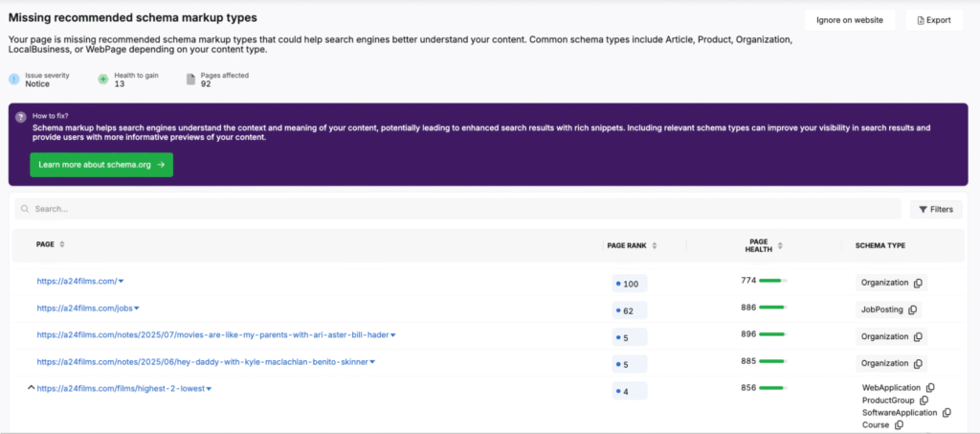Open dropdown next to highest-2-lowest URL
The width and height of the screenshot is (980, 434).
[210, 389]
